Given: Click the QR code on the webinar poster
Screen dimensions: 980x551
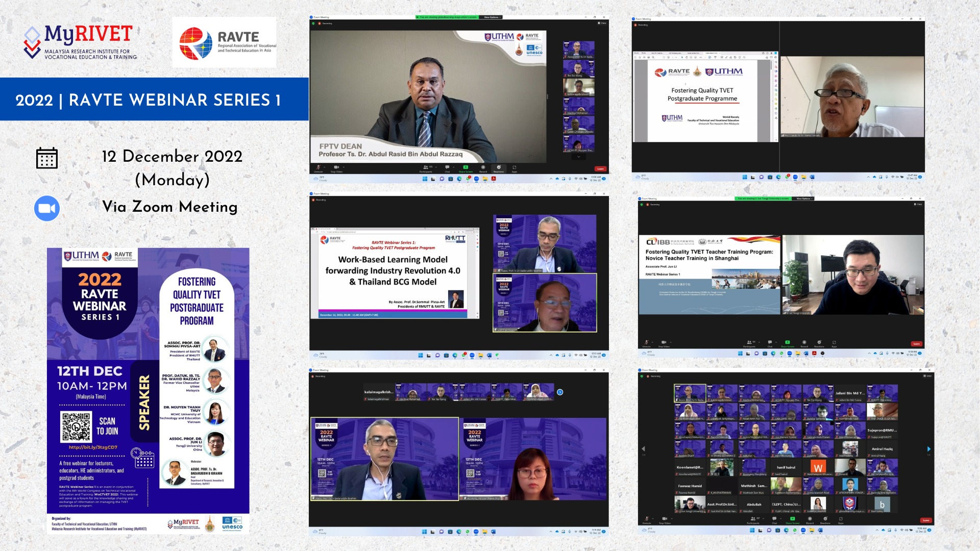Looking at the screenshot, I should coord(76,427).
